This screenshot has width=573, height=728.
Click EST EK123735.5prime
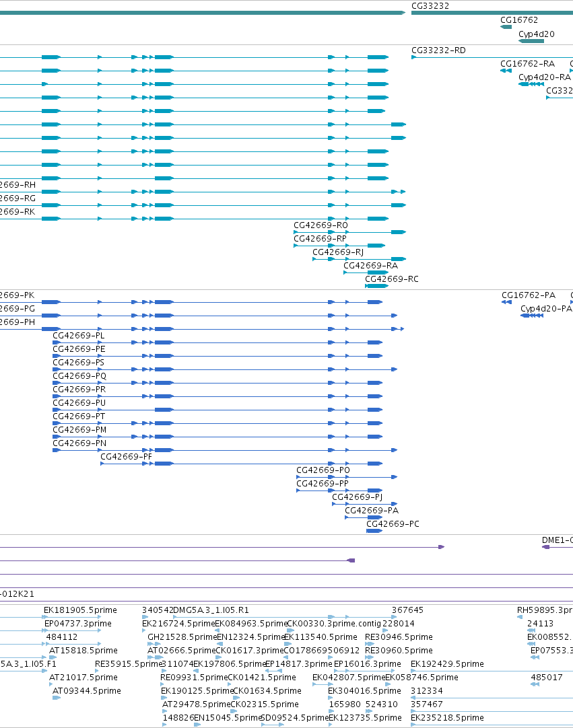click(365, 719)
